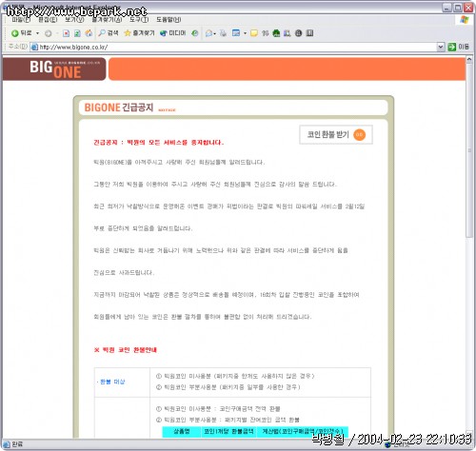Click the Home icon
This screenshot has width=476, height=451.
point(89,33)
